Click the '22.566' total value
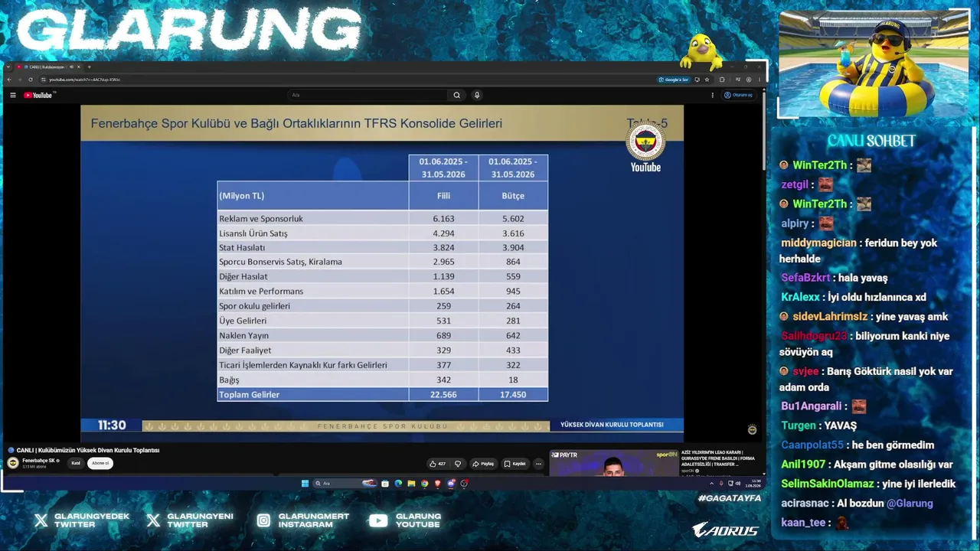The width and height of the screenshot is (980, 551). 443,395
